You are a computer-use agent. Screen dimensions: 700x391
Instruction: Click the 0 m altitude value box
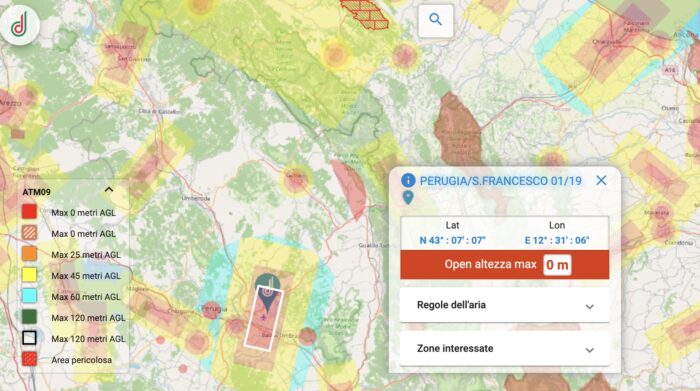click(x=557, y=265)
